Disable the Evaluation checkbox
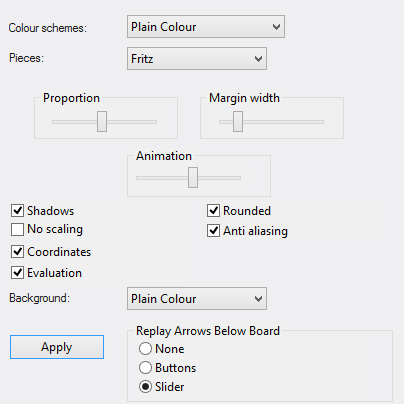 pyautogui.click(x=17, y=273)
